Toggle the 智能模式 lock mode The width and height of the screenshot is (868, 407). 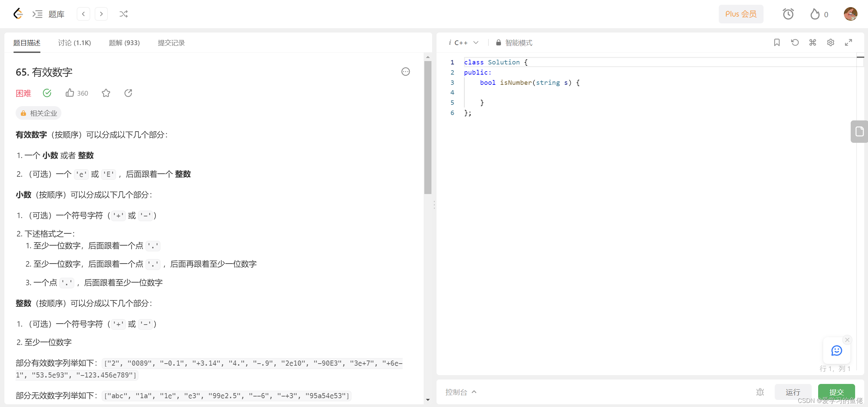point(514,43)
